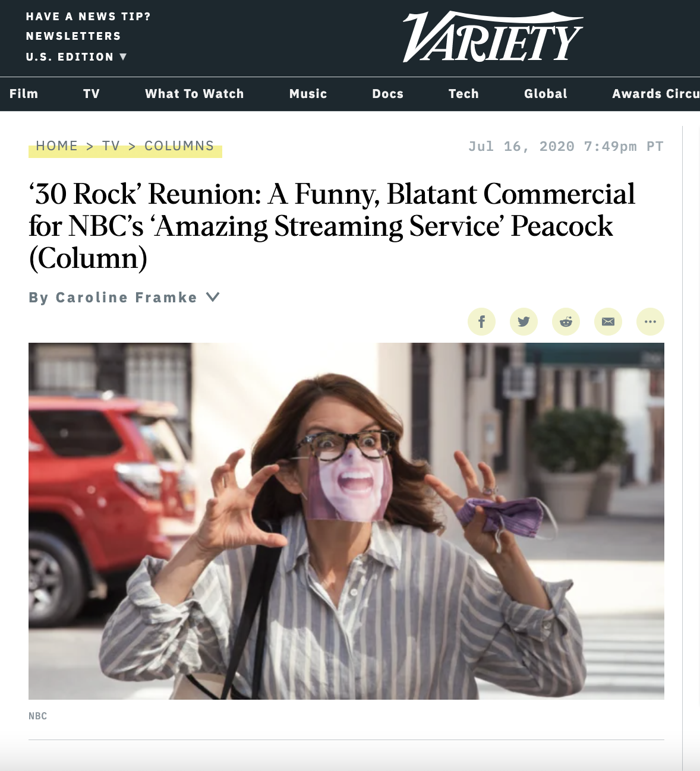Viewport: 700px width, 771px height.
Task: Share the article on Facebook
Action: (x=481, y=321)
